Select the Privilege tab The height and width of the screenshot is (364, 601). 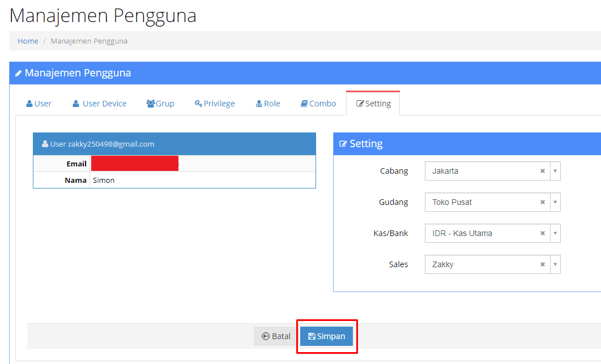pyautogui.click(x=215, y=104)
